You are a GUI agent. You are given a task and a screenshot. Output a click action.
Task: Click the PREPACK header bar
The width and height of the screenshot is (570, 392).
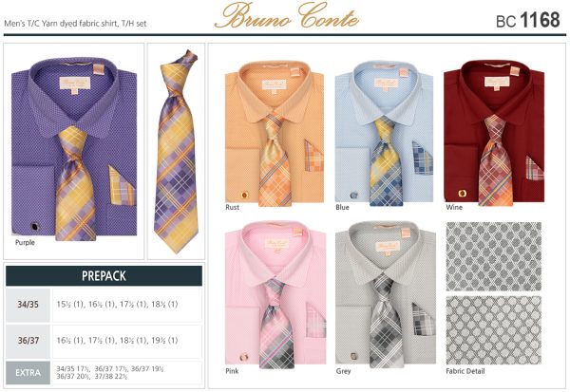[104, 276]
